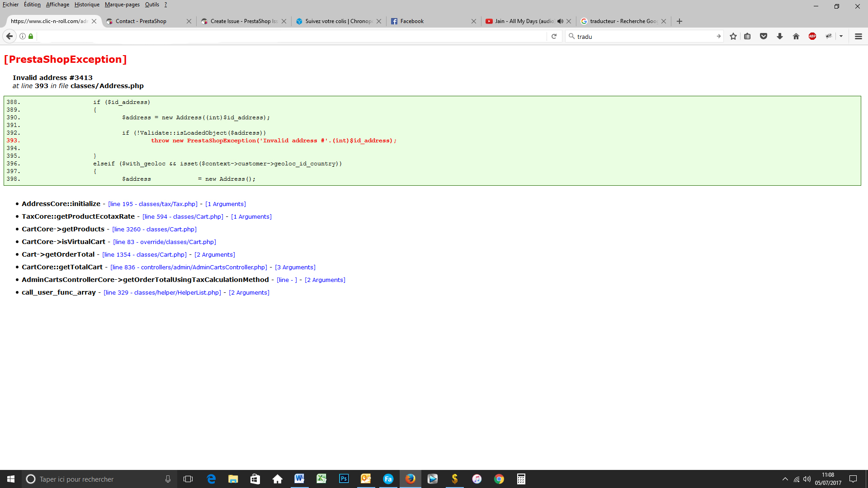This screenshot has height=488, width=868.
Task: Open the downloads arrow icon
Action: (780, 36)
